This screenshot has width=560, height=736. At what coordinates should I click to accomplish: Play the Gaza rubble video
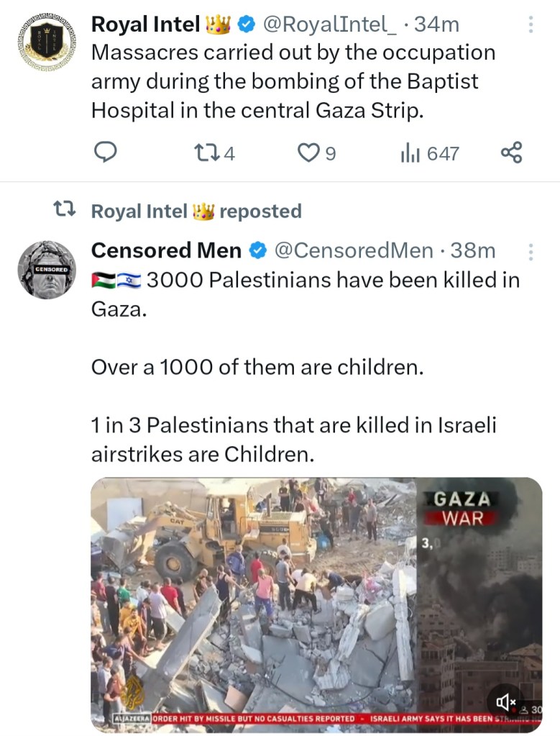coord(316,604)
